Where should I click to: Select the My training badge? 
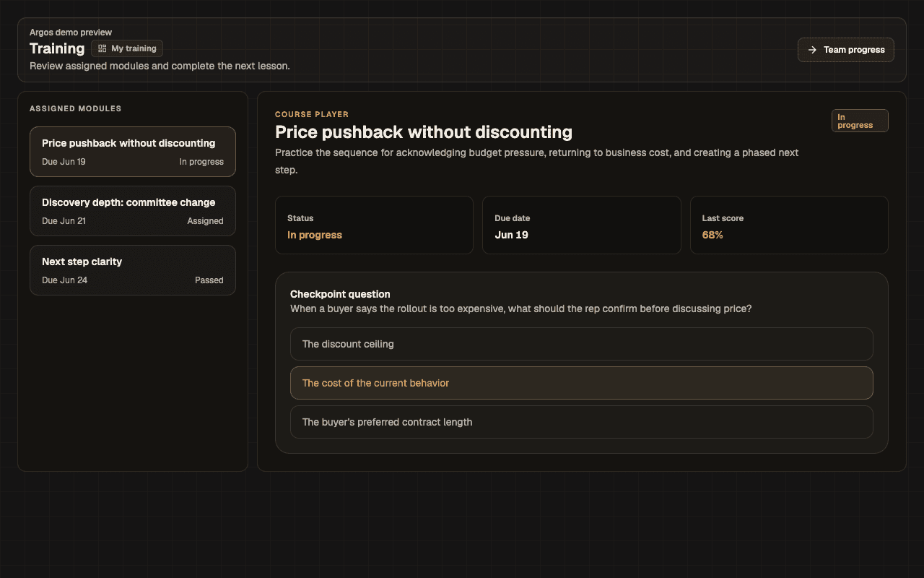(127, 48)
